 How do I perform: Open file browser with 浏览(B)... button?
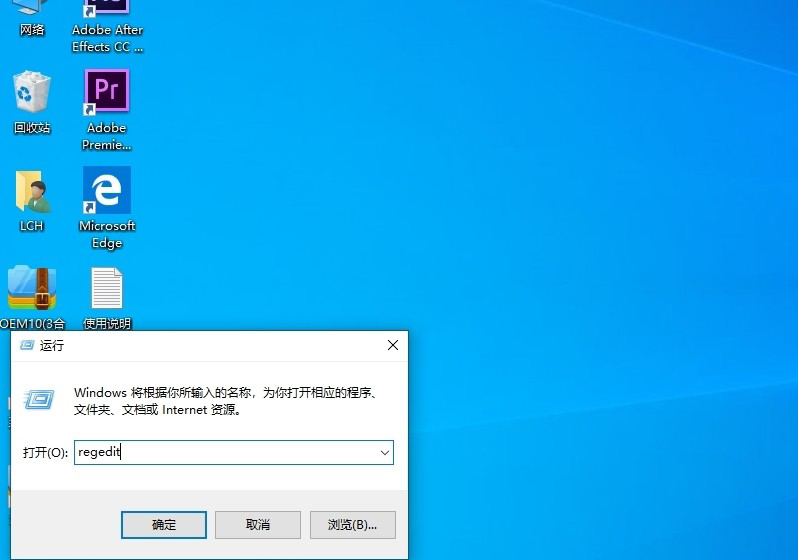tap(352, 525)
